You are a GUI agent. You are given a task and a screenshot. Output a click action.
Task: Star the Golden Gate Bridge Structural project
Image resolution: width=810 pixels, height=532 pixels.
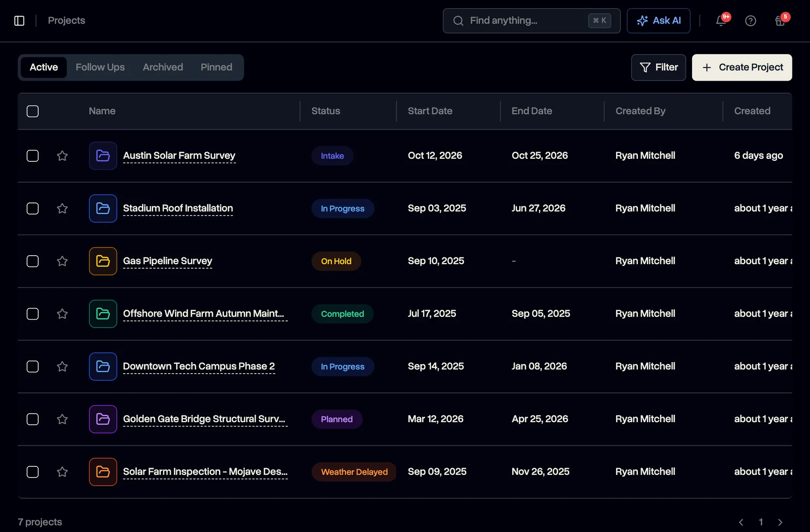click(62, 419)
